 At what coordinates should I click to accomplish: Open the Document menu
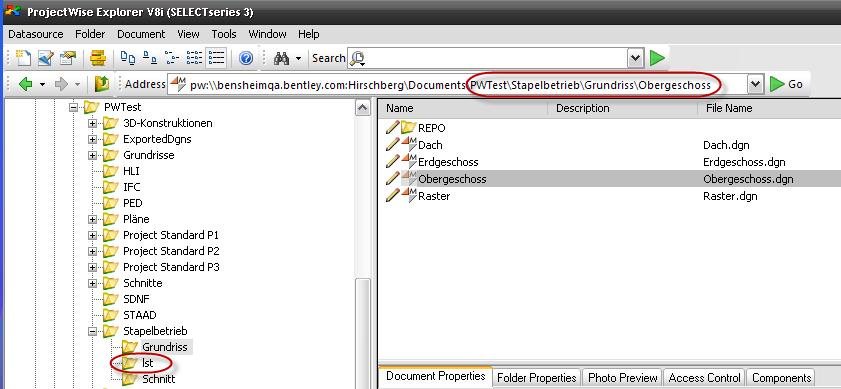pyautogui.click(x=141, y=34)
